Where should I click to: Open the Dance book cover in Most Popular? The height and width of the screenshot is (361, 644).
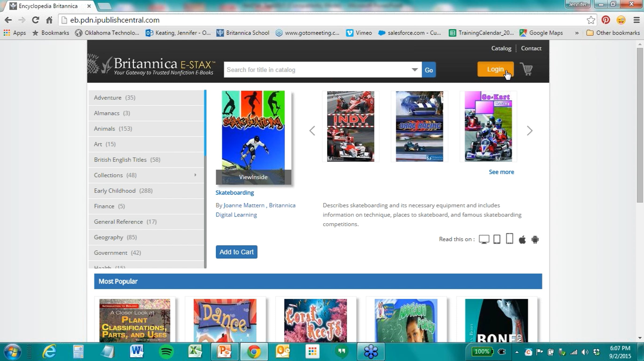pos(225,320)
